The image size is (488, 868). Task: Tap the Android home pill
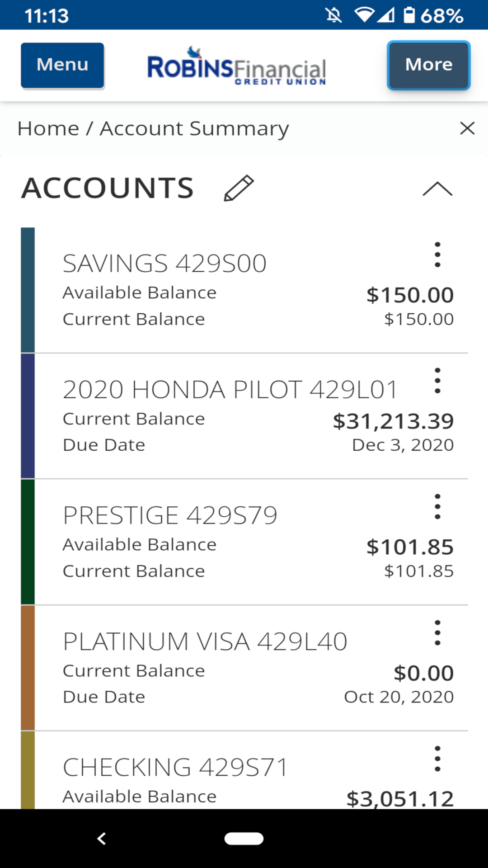(x=244, y=839)
